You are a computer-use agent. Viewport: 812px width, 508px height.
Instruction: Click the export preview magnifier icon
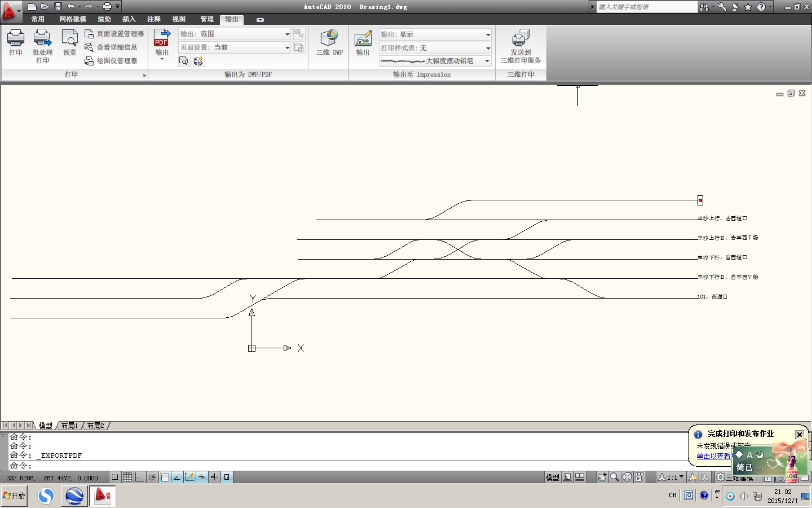click(x=184, y=61)
